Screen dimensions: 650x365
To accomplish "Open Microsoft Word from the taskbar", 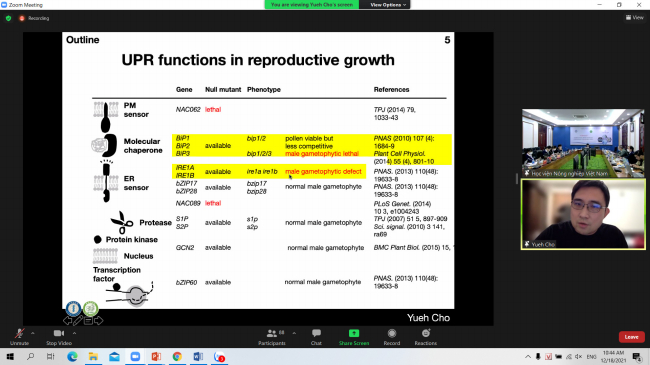I will 198,357.
